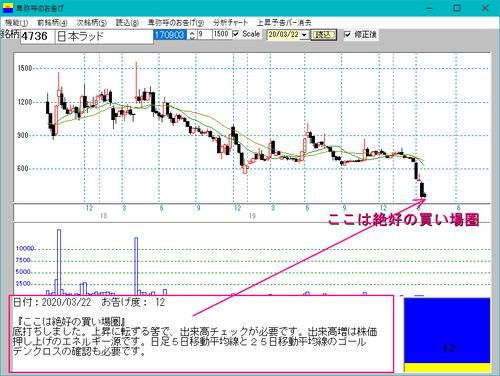500x376 pixels.
Task: Open the 上昇予告バー消去 menu
Action: click(284, 23)
